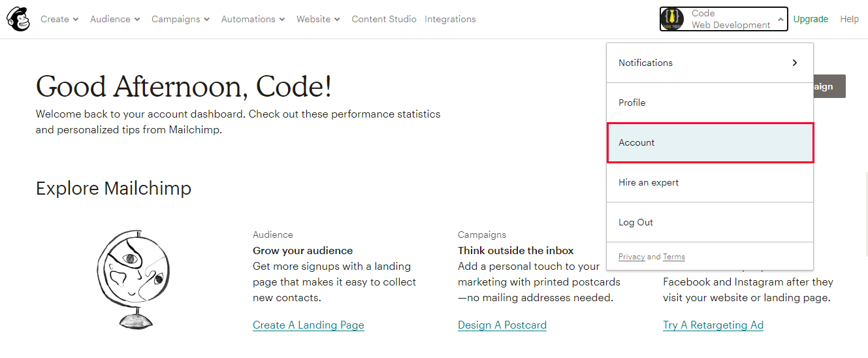Open the Audience dropdown menu
The image size is (868, 358).
(x=115, y=19)
